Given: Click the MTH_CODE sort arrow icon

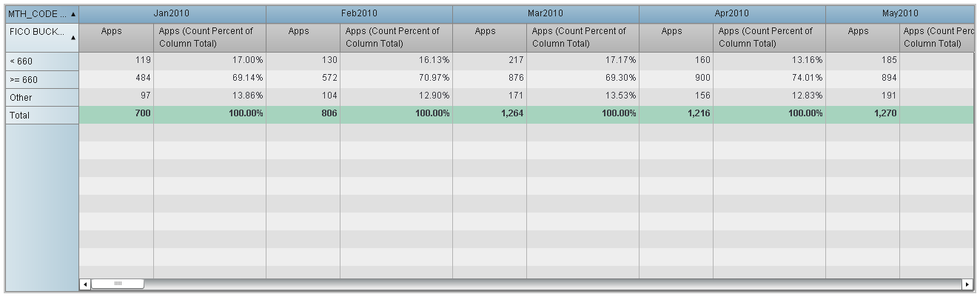Looking at the screenshot, I should [73, 14].
